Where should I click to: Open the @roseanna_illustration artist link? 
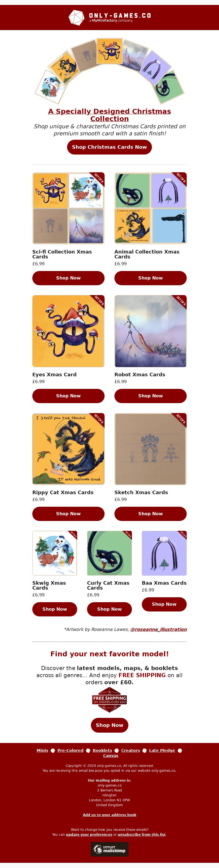159,629
